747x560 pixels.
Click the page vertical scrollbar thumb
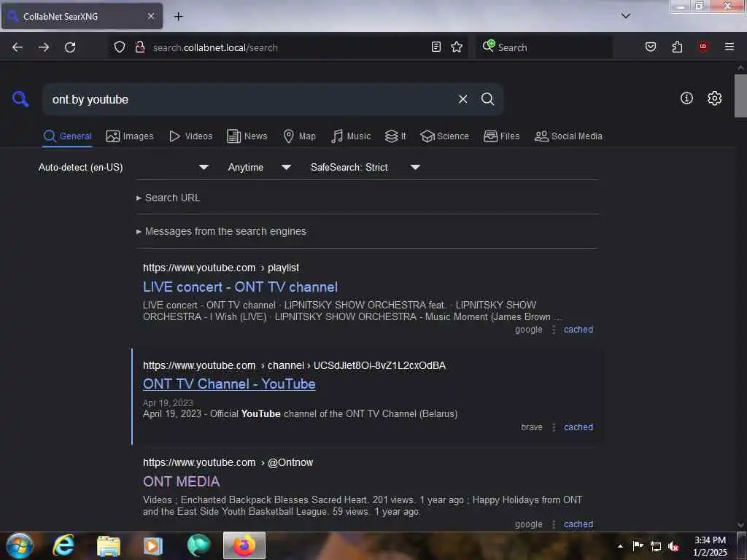coord(740,96)
